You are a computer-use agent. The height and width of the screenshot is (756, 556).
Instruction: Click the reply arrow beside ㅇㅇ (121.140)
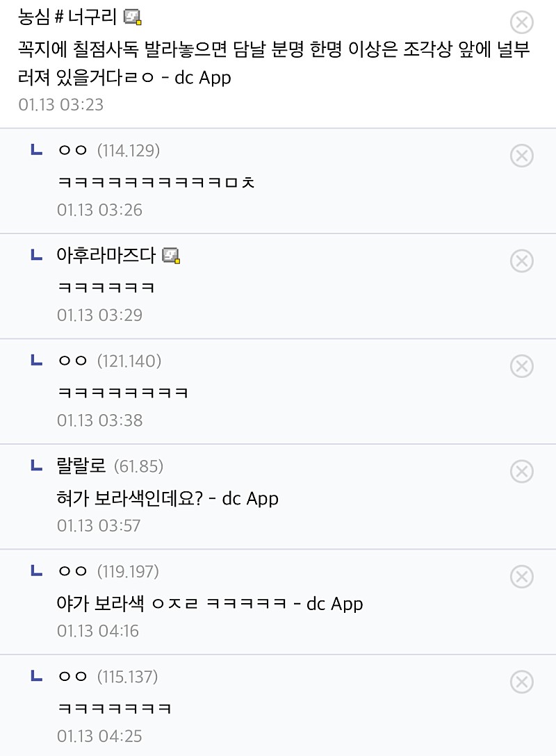pyautogui.click(x=37, y=359)
